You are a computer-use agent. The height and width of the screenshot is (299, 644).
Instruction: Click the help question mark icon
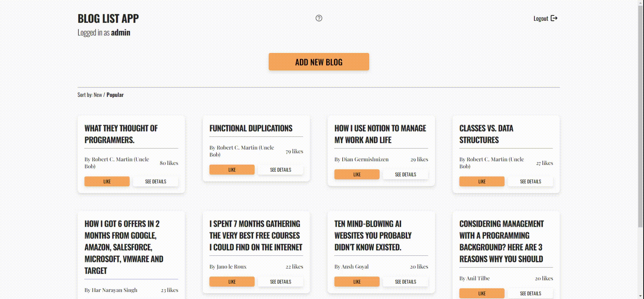(x=319, y=18)
